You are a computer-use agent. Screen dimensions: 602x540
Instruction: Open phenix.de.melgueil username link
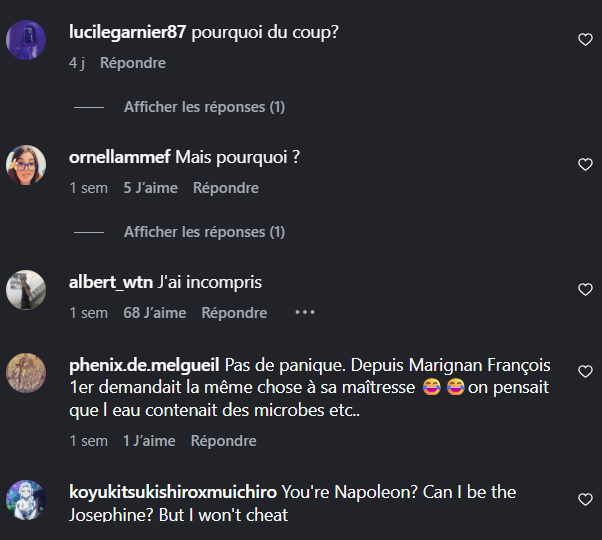(144, 365)
